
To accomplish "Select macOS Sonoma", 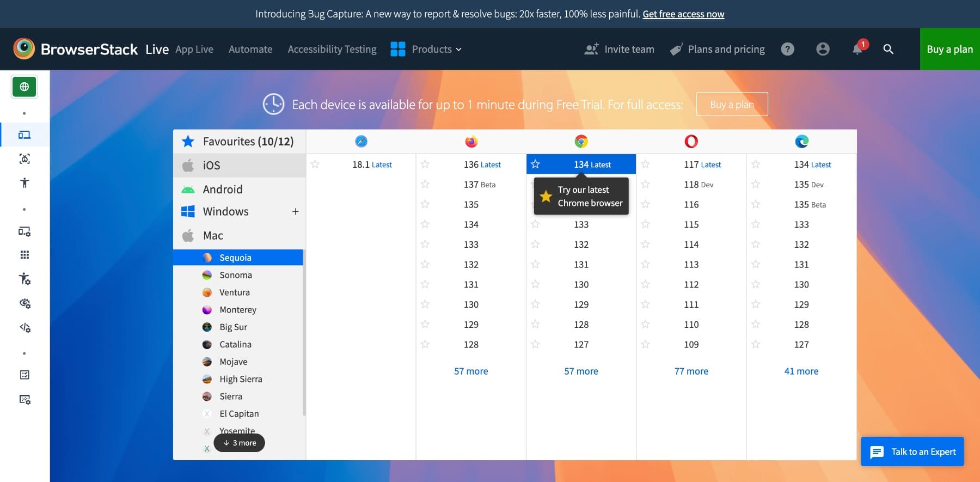I will pos(238,275).
